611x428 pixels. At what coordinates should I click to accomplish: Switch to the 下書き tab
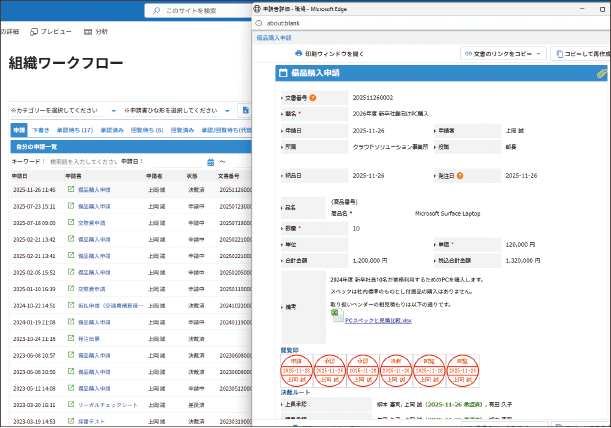coord(40,130)
